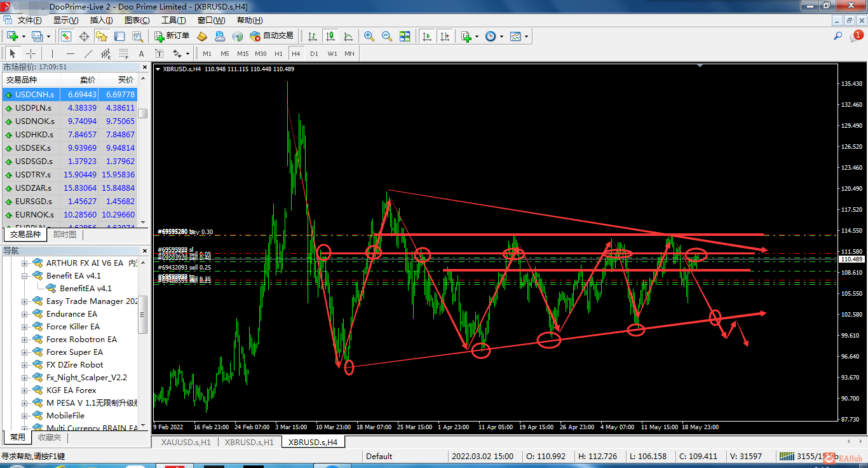868x468 pixels.
Task: Open a new chart window
Action: [x=12, y=36]
